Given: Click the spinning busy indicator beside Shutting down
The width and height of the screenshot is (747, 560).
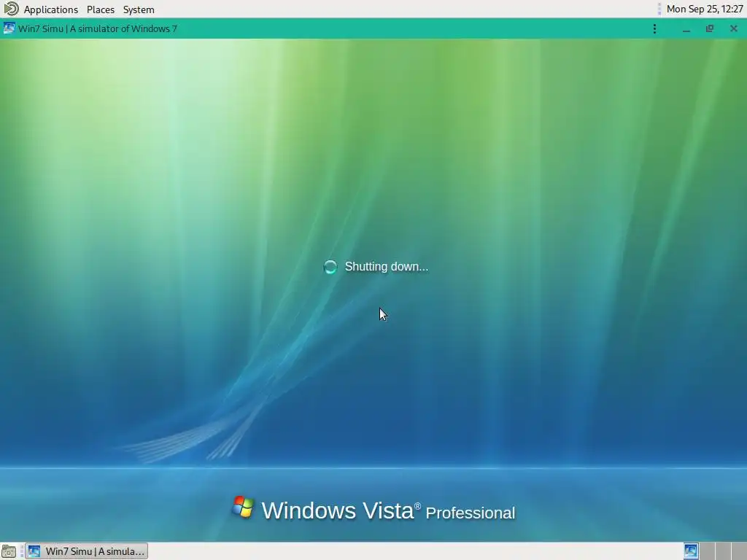Looking at the screenshot, I should [330, 267].
